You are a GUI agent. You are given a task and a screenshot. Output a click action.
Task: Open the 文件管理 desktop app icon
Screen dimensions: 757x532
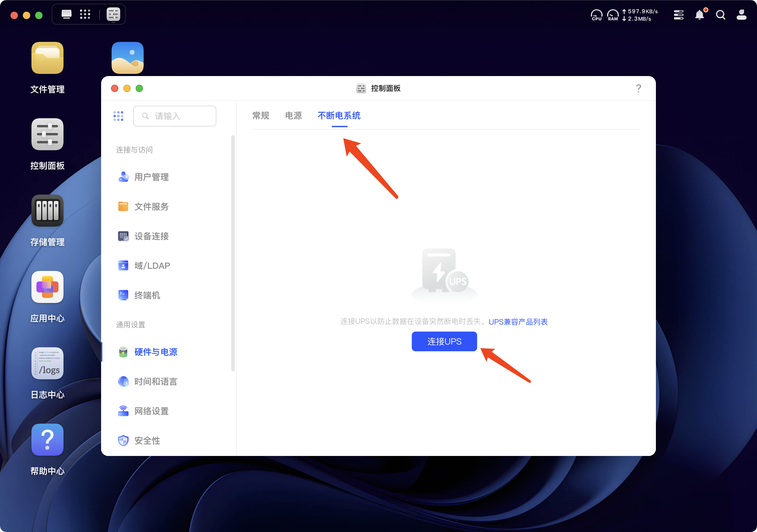click(47, 58)
